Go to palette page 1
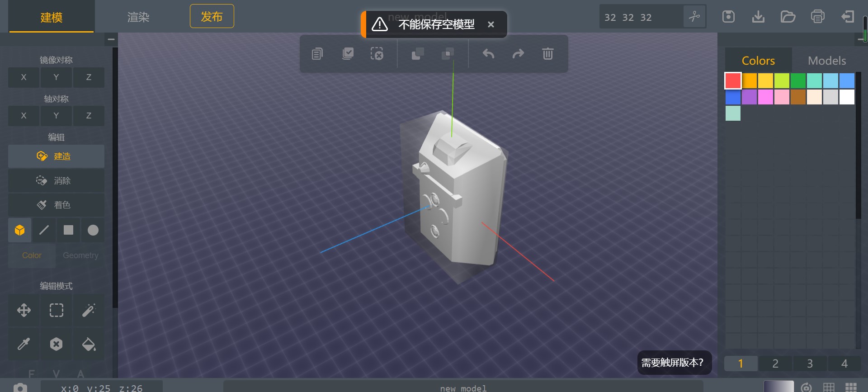 (x=741, y=364)
